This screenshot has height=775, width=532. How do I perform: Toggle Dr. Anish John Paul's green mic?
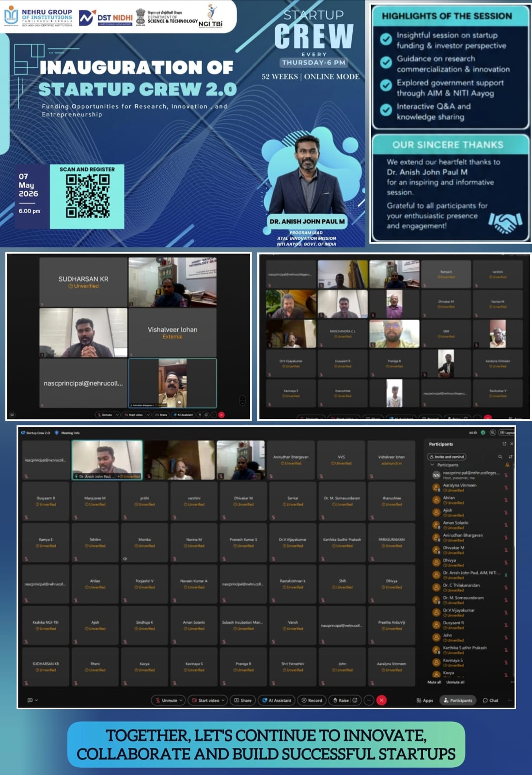[506, 575]
